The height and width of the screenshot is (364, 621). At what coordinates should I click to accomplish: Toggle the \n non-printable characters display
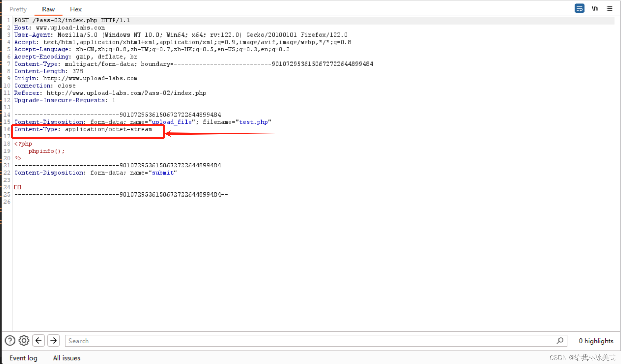pyautogui.click(x=595, y=8)
